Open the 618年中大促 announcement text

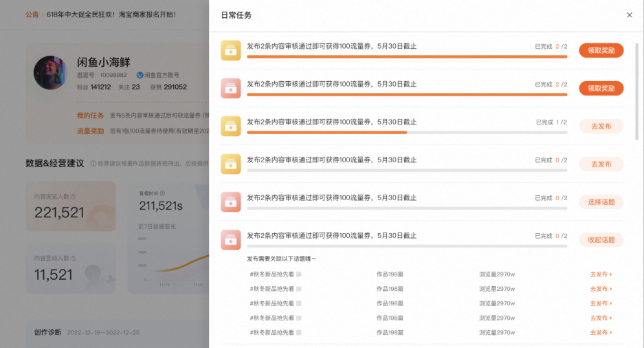111,14
